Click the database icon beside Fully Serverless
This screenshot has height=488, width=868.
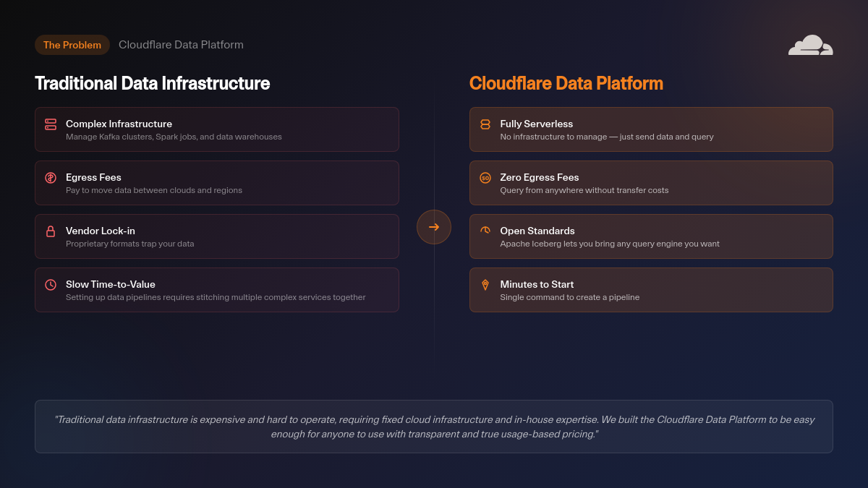485,124
